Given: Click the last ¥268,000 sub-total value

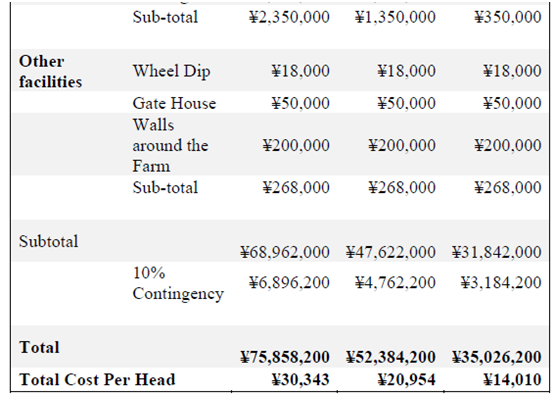Looking at the screenshot, I should [508, 187].
